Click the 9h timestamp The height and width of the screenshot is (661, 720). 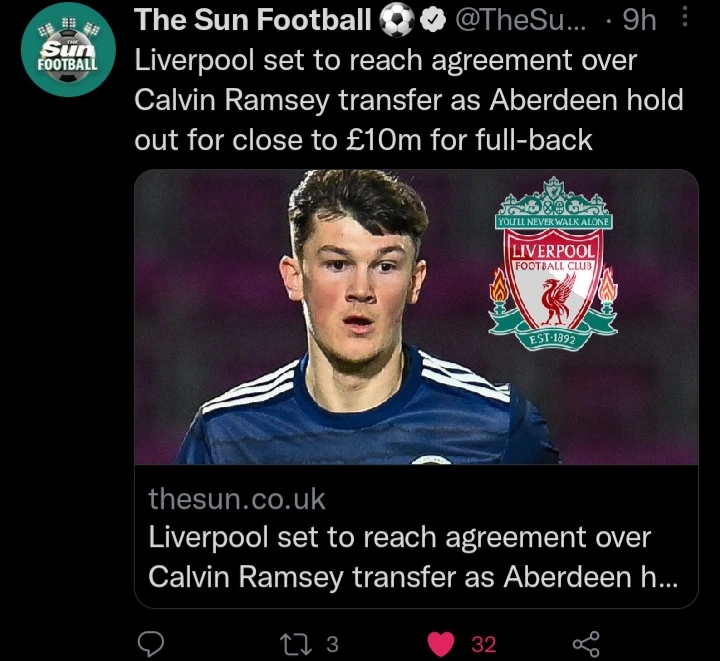coord(639,20)
